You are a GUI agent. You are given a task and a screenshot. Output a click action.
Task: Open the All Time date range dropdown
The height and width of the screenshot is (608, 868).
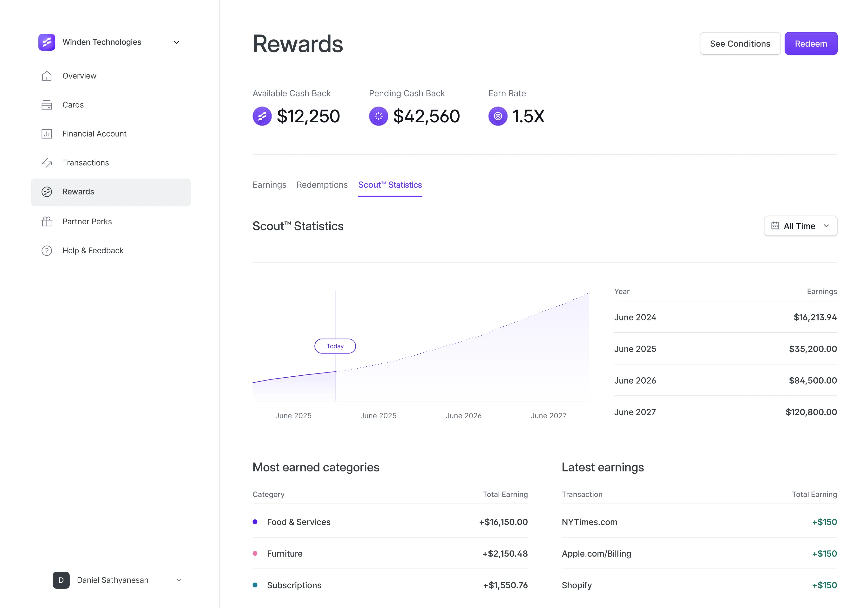pos(800,226)
